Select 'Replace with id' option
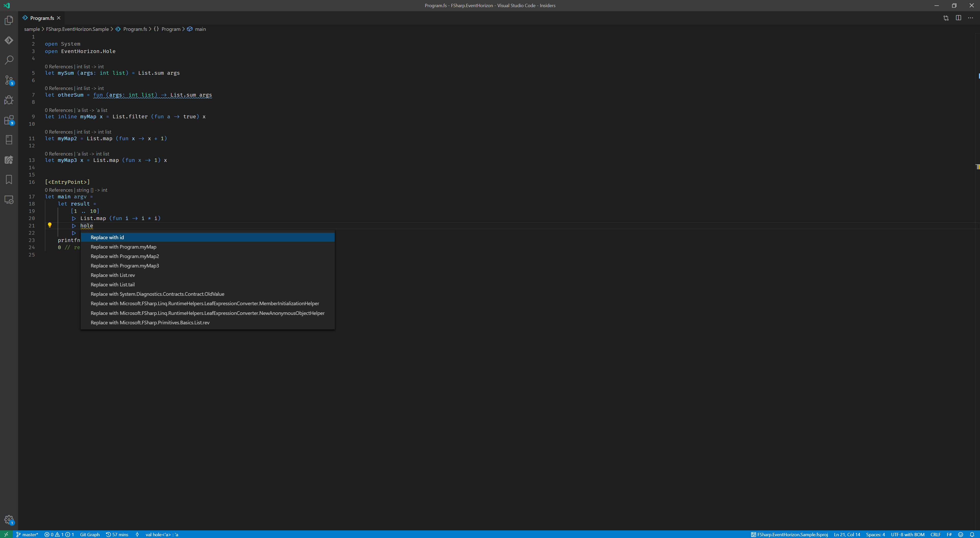This screenshot has height=538, width=980. coord(107,237)
